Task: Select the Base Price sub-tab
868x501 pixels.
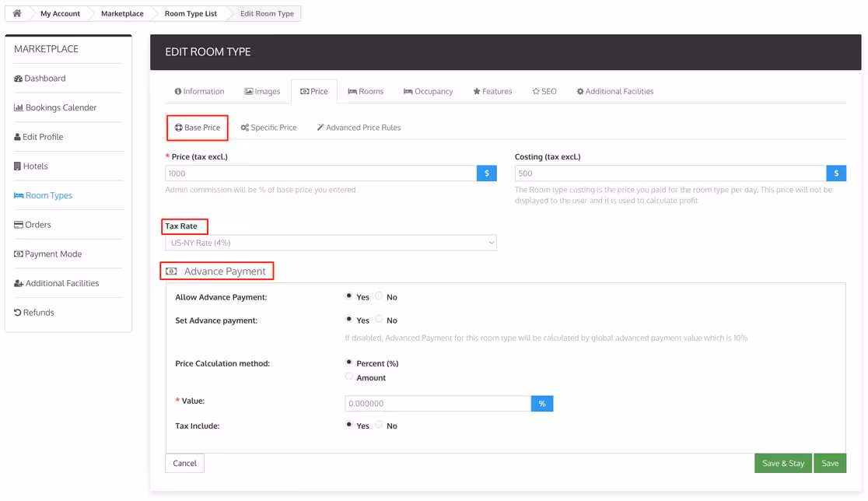Action: coord(198,128)
